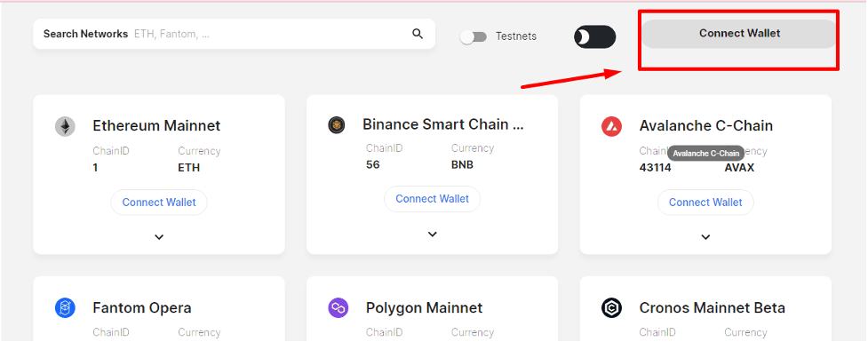Screen dimensions: 868x342
Task: Connect Wallet on Binance Smart Chain card
Action: pyautogui.click(x=433, y=199)
